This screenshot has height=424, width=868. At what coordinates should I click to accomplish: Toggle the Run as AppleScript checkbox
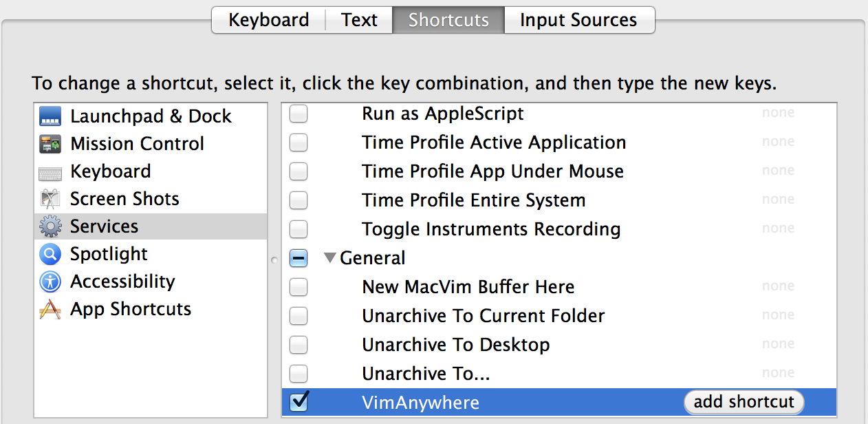299,114
